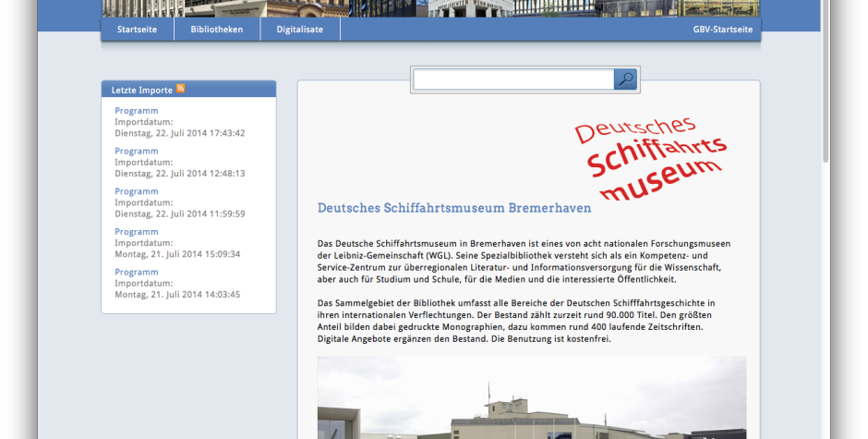
Task: Open the GBV-Startseite link
Action: pyautogui.click(x=722, y=30)
